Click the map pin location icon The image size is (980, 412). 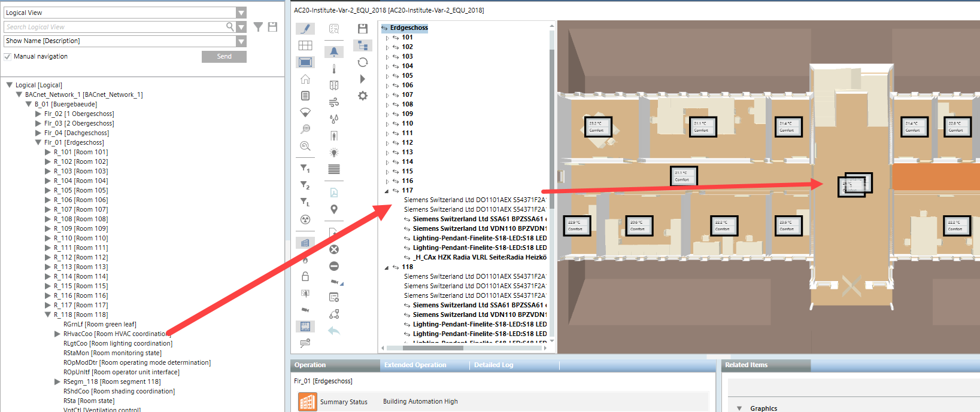(334, 209)
